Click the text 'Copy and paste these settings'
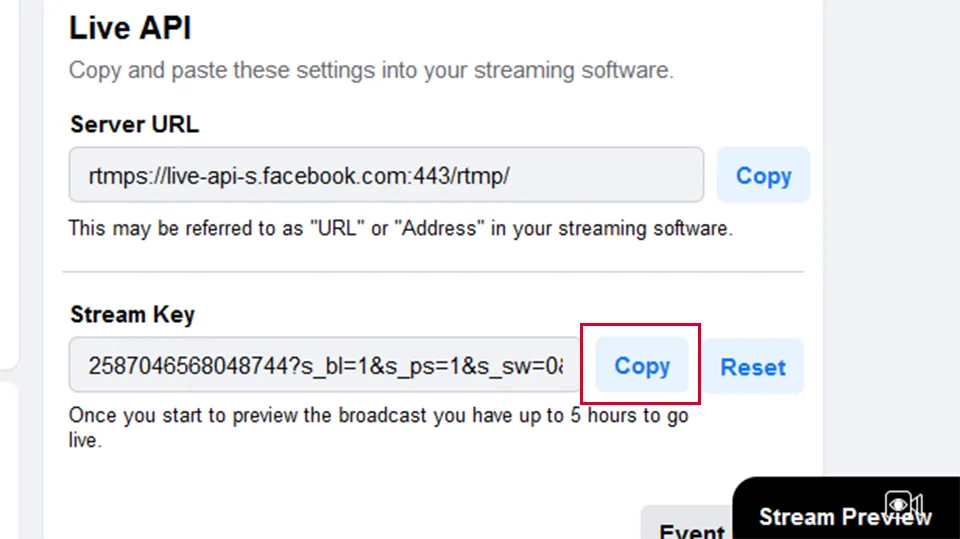Image resolution: width=960 pixels, height=539 pixels. (x=222, y=70)
